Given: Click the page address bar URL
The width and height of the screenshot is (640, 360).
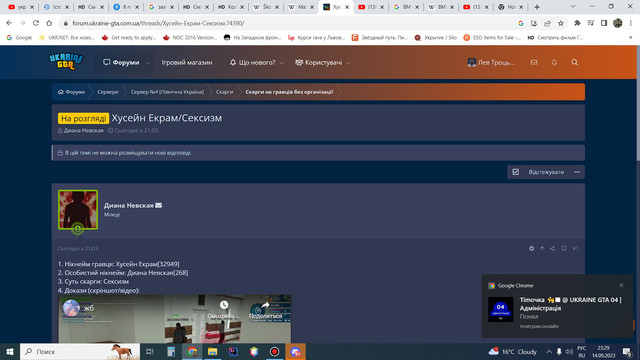Looking at the screenshot, I should pos(158,23).
